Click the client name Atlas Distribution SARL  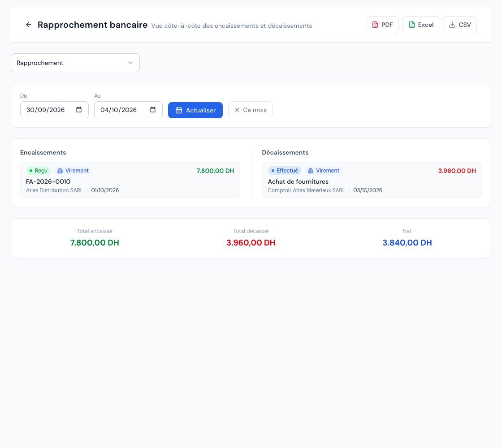tap(54, 190)
